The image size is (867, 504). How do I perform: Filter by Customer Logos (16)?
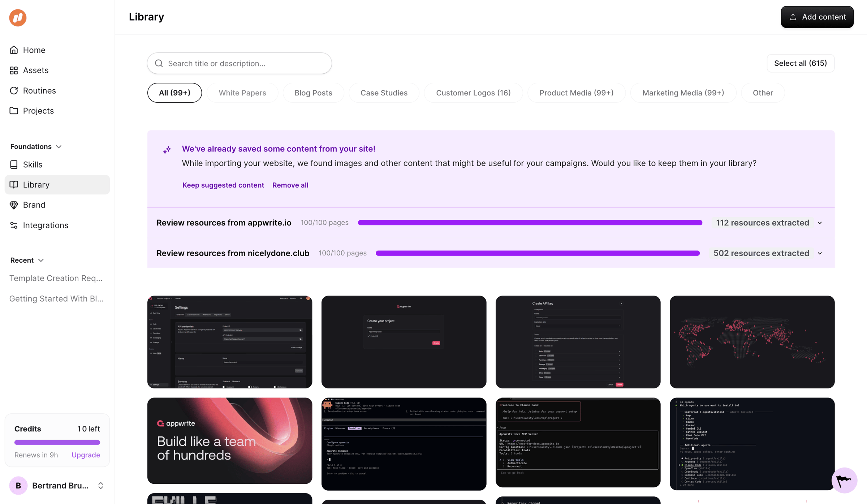point(473,93)
